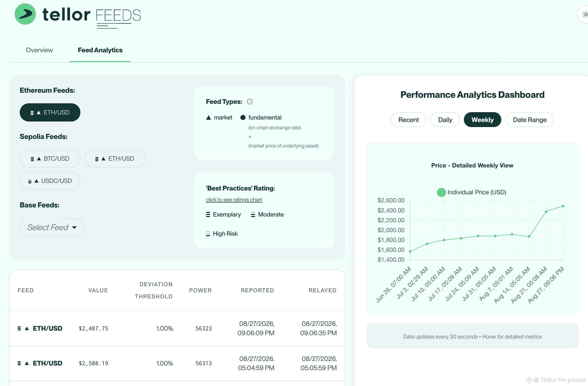
Task: Click the fundamental circle icon in Feed Types
Action: (243, 117)
